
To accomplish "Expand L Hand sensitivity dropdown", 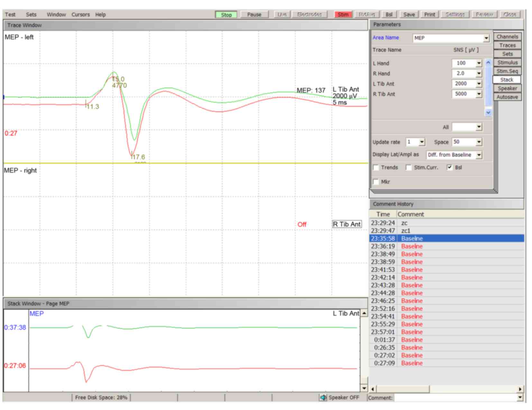I will tap(479, 63).
